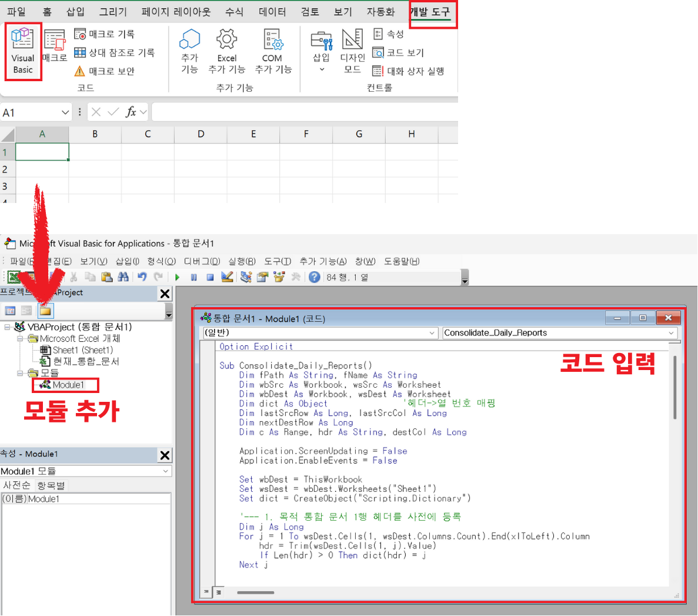Open VBA 도구(T) menu
Screen dimensions: 698x616
coord(278,261)
